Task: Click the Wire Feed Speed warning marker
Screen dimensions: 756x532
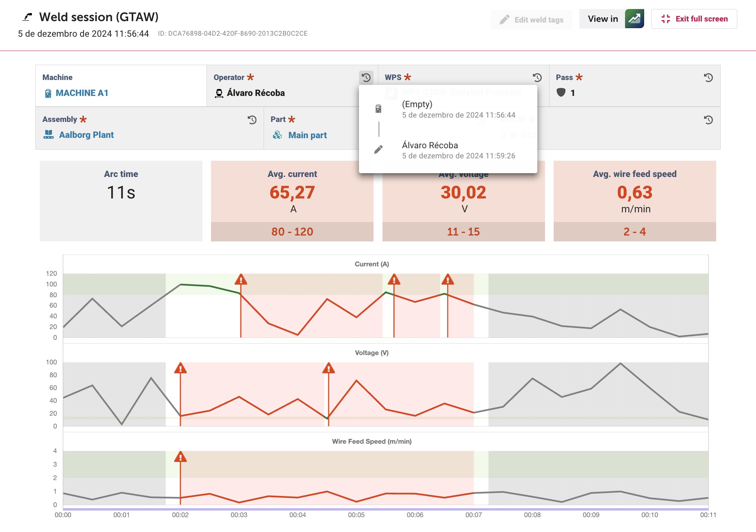Action: click(181, 457)
